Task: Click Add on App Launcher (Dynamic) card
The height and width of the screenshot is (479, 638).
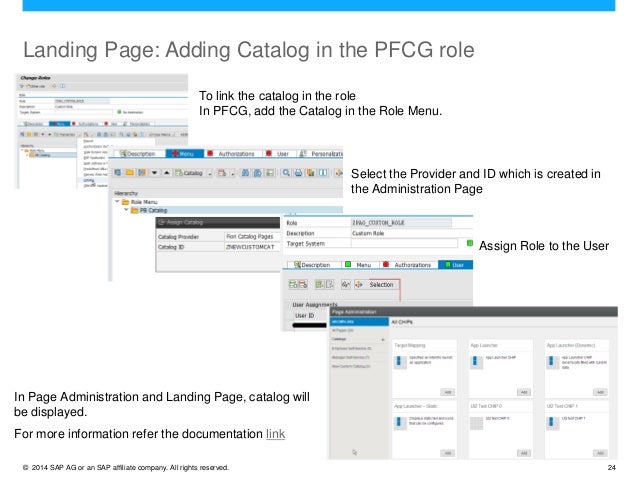Action: (x=600, y=392)
